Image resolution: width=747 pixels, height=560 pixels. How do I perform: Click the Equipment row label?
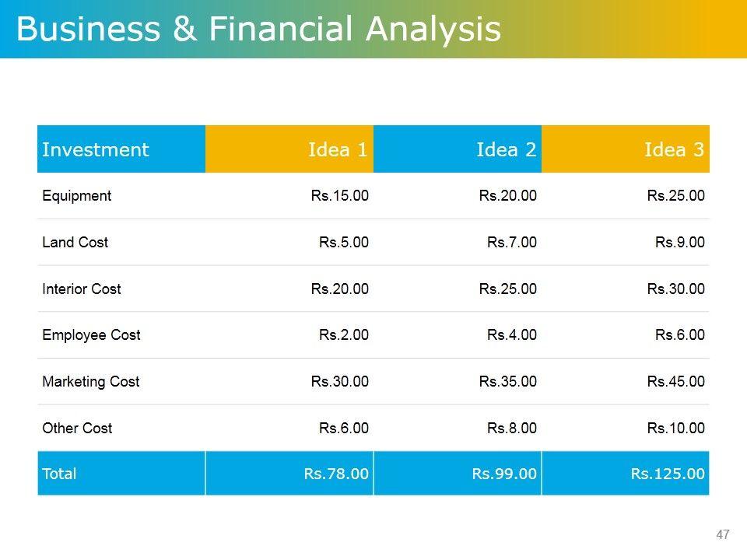(x=76, y=196)
